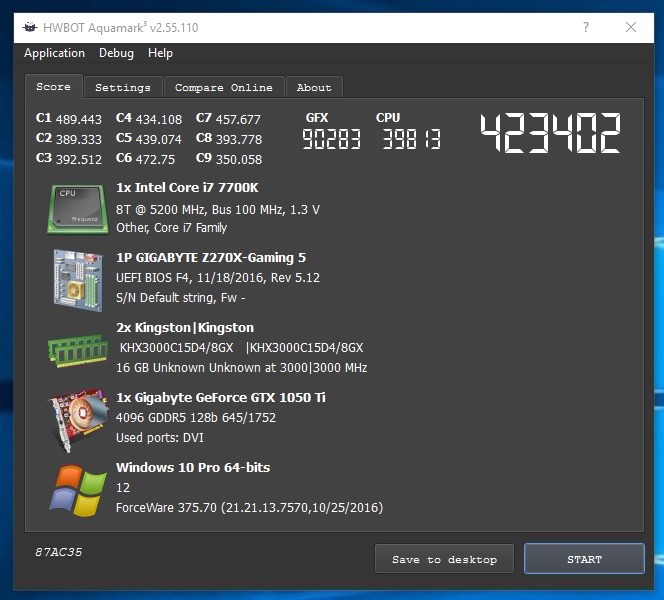Click the 1x Intel Core i7 7700K heading
Image resolution: width=664 pixels, height=600 pixels.
point(187,188)
